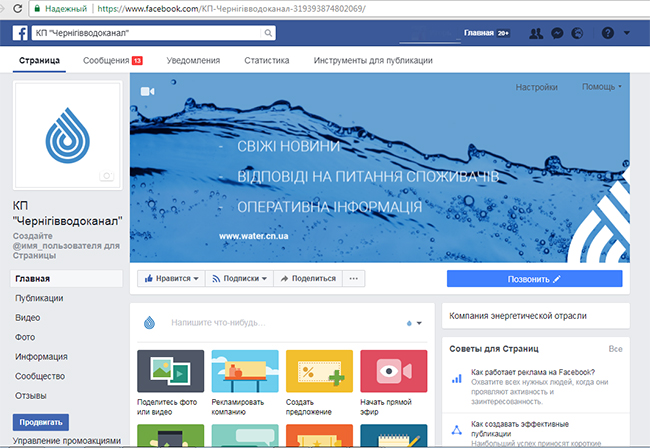This screenshot has width=650, height=448.
Task: Expand the Подписки dropdown
Action: pos(238,279)
